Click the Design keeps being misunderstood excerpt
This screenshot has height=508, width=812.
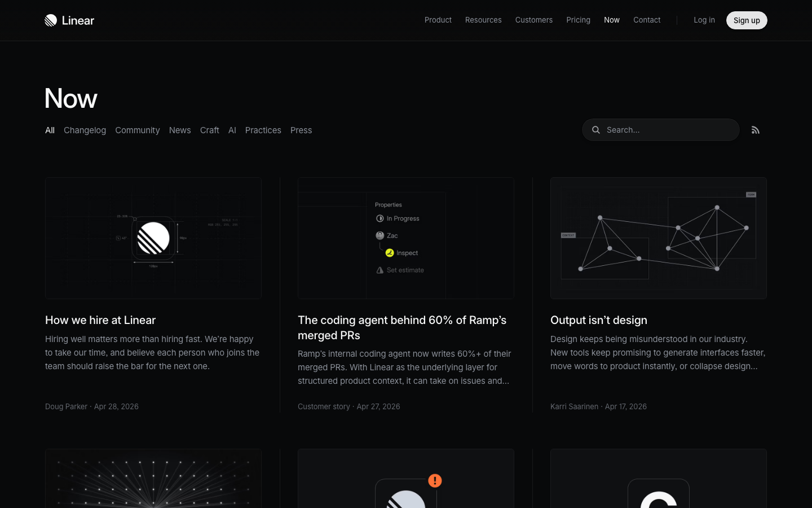(x=657, y=353)
